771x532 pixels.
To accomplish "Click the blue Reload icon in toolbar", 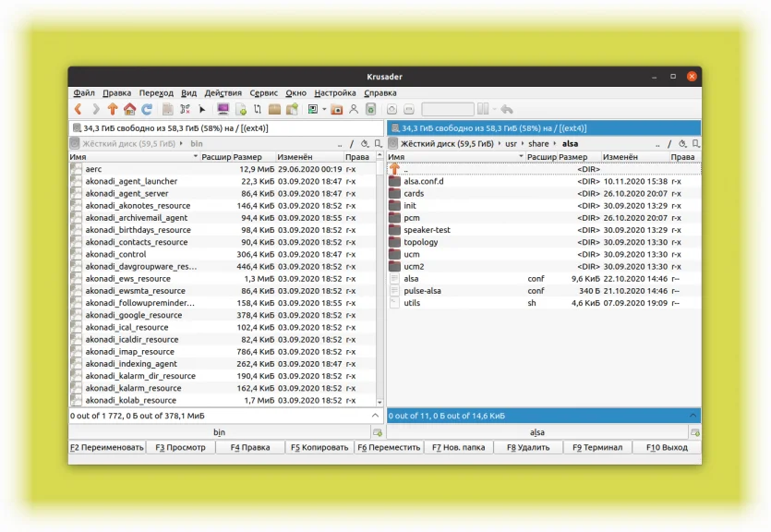I will pos(146,109).
